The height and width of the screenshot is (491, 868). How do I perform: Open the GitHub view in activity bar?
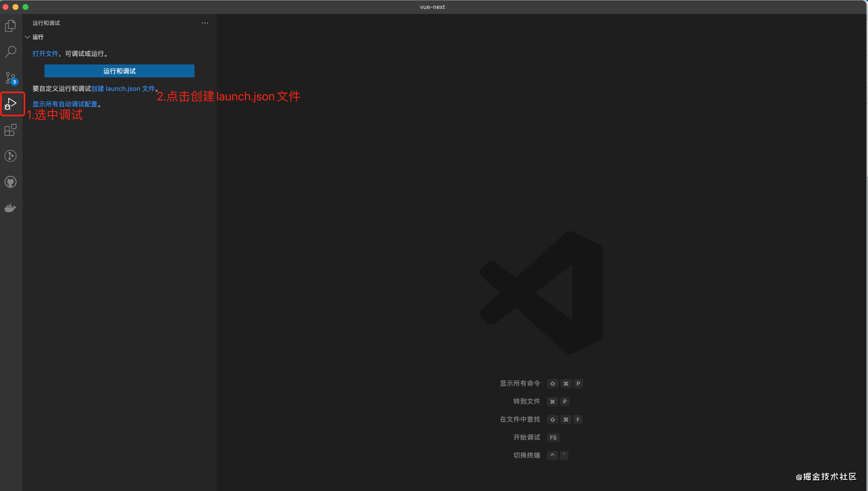click(10, 182)
